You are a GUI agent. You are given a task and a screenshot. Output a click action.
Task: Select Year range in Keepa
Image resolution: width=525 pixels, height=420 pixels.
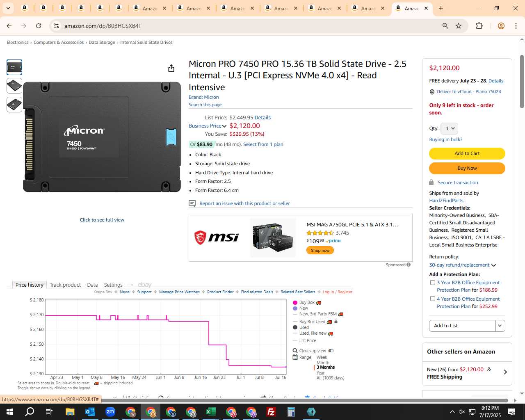pyautogui.click(x=320, y=373)
